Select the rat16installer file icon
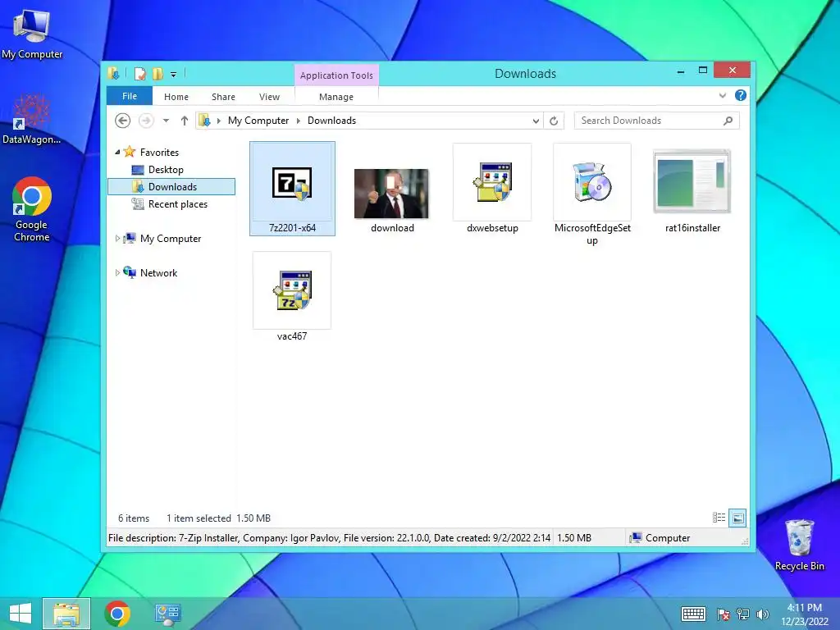 pos(692,182)
